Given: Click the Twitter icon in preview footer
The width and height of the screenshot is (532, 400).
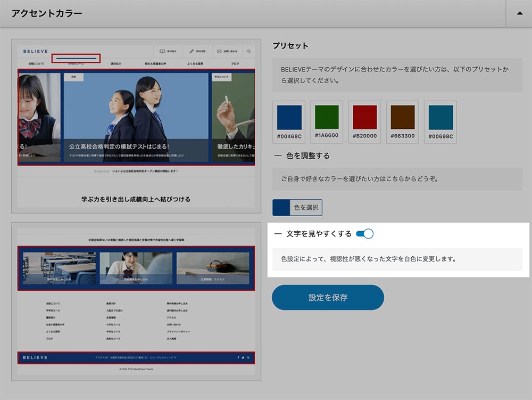Looking at the screenshot, I should tap(243, 357).
